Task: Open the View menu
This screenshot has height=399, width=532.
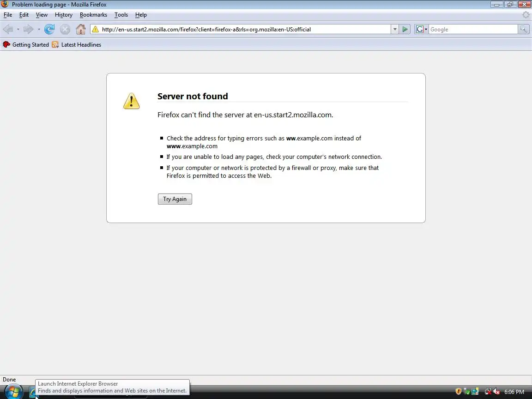Action: coord(42,15)
